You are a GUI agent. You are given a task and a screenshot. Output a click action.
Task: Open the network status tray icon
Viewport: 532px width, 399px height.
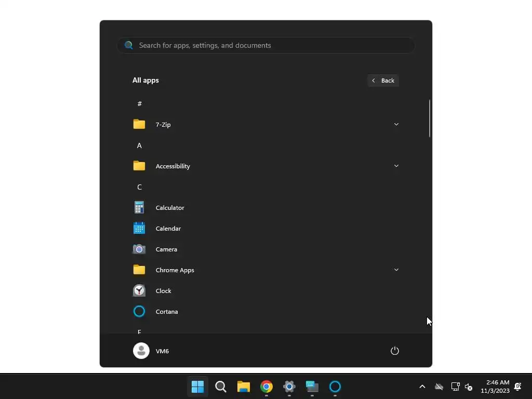point(455,387)
